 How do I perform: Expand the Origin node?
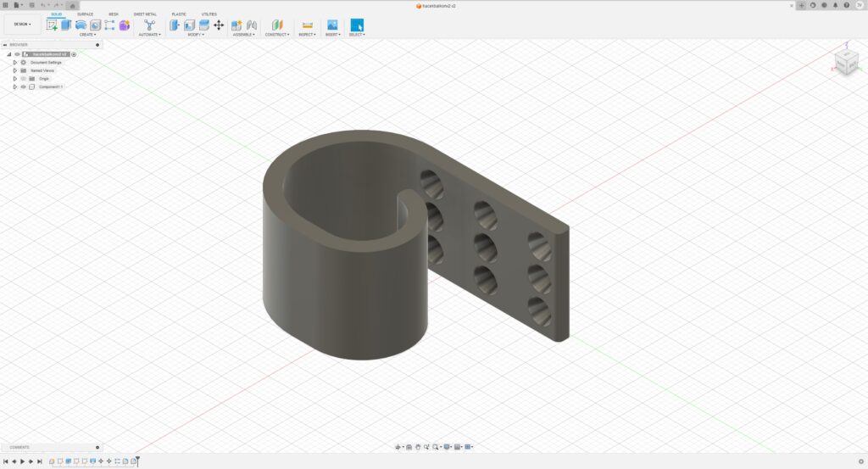15,79
